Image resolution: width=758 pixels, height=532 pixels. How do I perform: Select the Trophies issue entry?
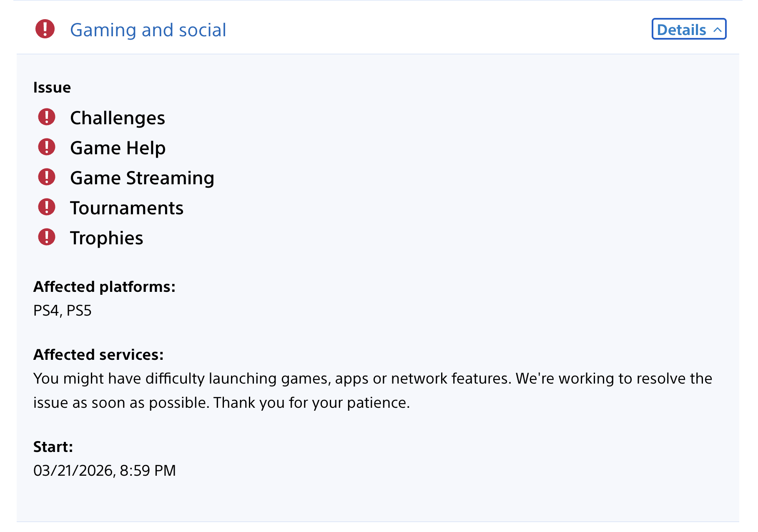(106, 238)
